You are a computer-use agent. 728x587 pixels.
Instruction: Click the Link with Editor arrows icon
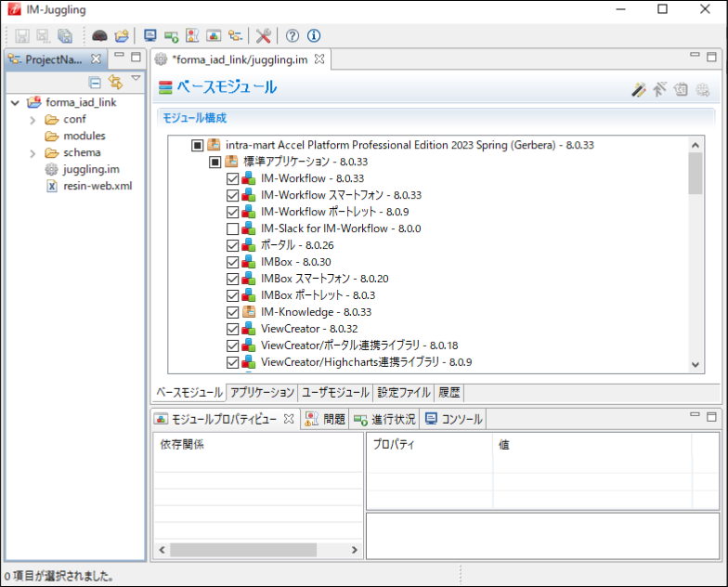pos(116,83)
